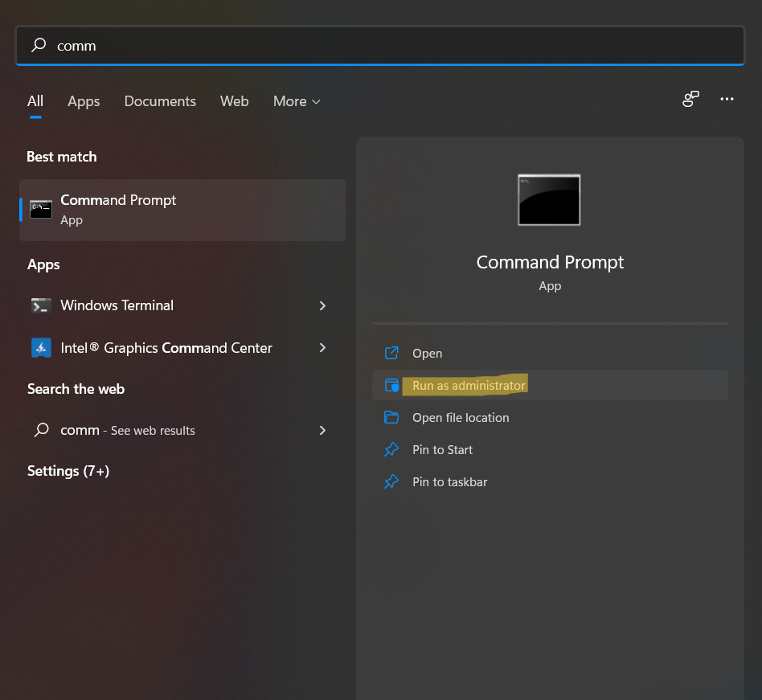Expand Windows Terminal options chevron
The height and width of the screenshot is (700, 762).
coord(322,305)
